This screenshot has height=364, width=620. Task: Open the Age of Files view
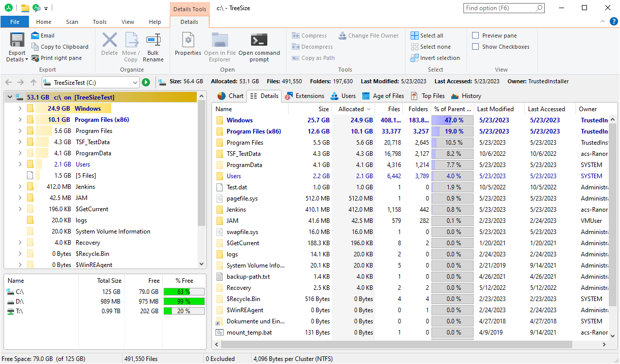pos(384,95)
